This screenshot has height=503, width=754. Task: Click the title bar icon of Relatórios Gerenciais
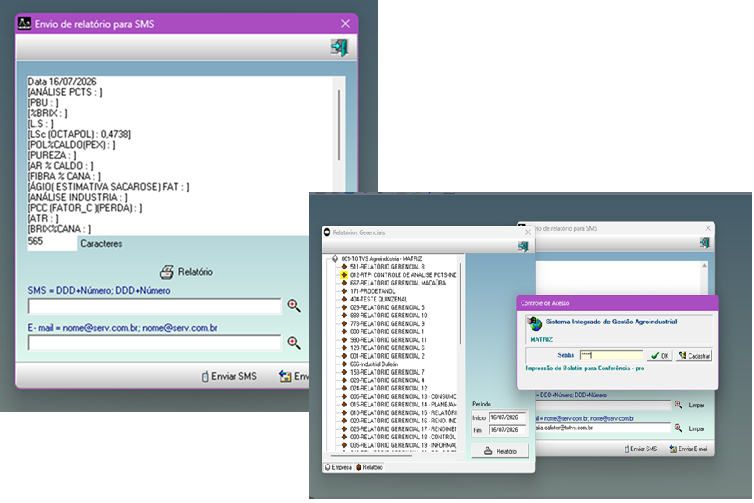coord(327,232)
